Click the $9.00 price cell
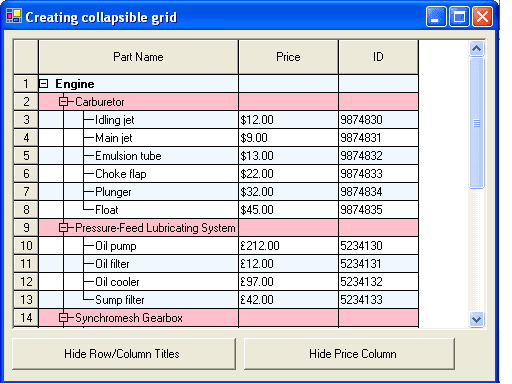The image size is (512, 384). [x=288, y=138]
